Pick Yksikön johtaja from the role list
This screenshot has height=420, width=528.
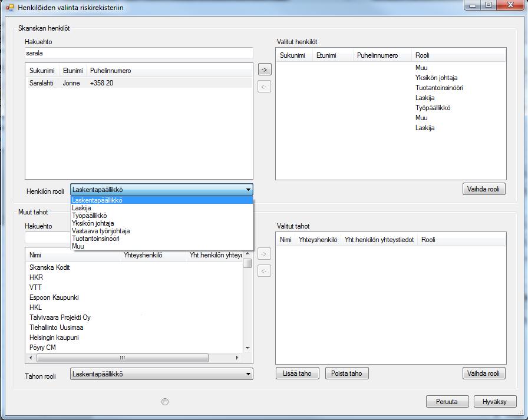[161, 223]
